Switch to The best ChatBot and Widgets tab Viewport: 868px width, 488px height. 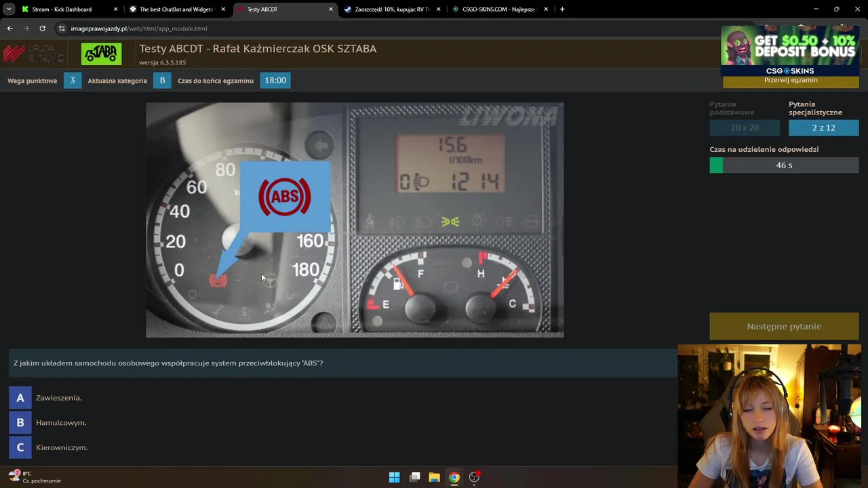176,9
